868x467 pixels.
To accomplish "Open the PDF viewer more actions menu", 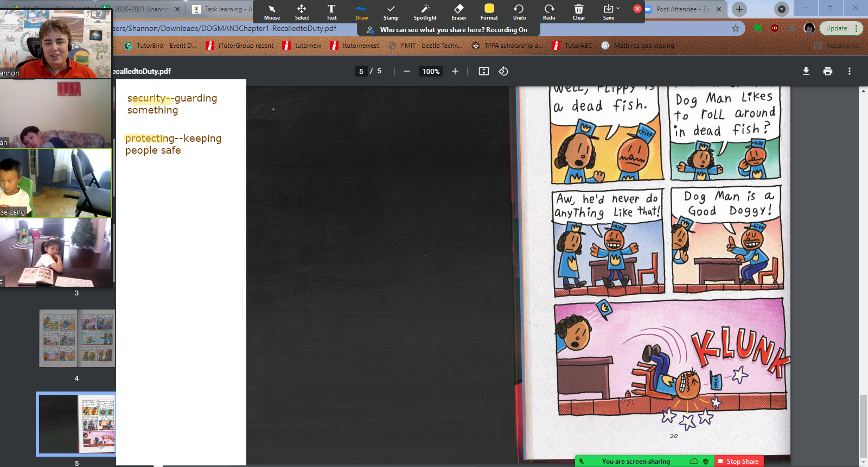I will (x=850, y=71).
